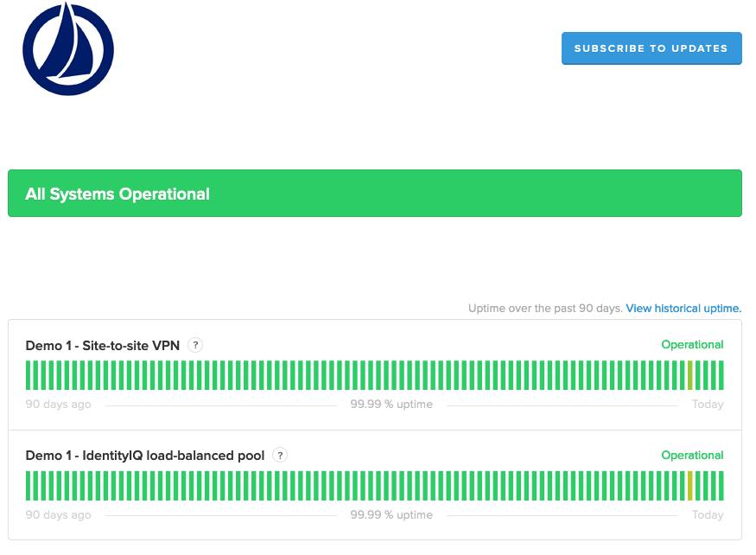Click 99.99 % uptime text under Site-to-site VPN
Screen dimensions: 756x555
click(x=391, y=405)
